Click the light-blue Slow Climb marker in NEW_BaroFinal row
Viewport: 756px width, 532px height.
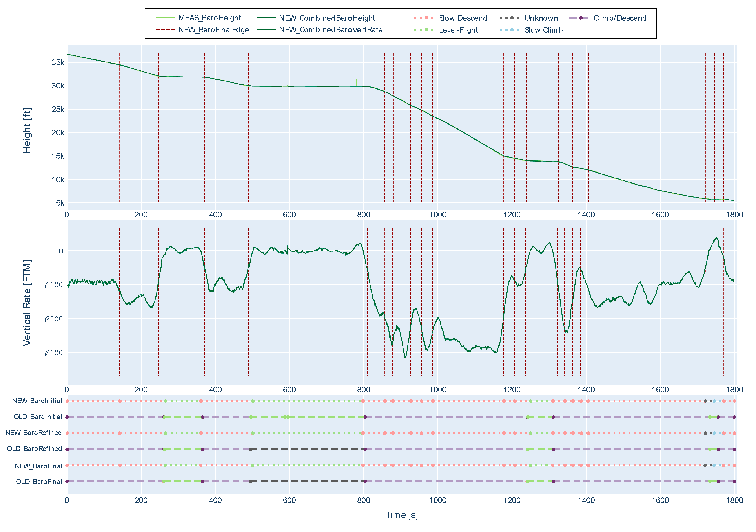coord(714,465)
